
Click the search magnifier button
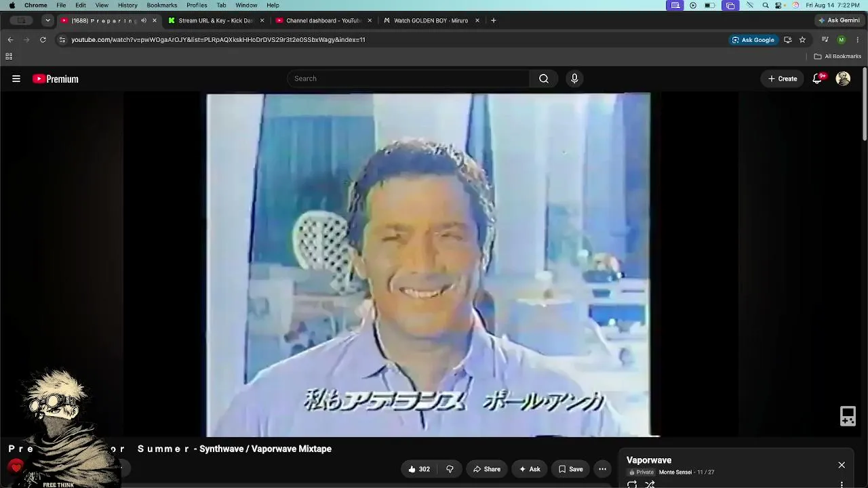click(x=544, y=79)
